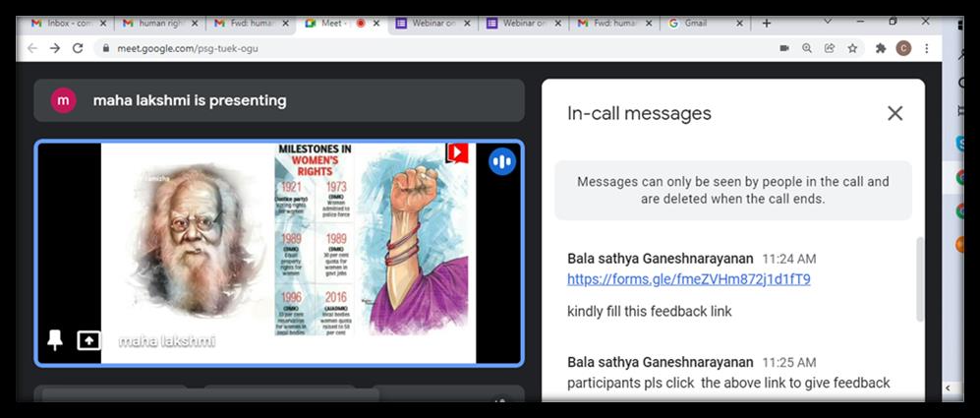Click the 11:25 AM message timestamp
Image resolution: width=980 pixels, height=418 pixels.
pos(788,362)
